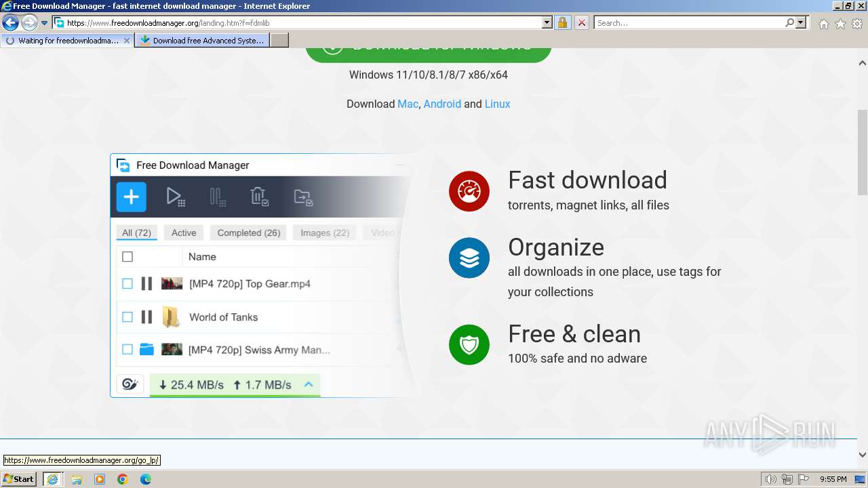Select the All (72) filter tab
Viewport: 868px width, 488px height.
pyautogui.click(x=136, y=232)
